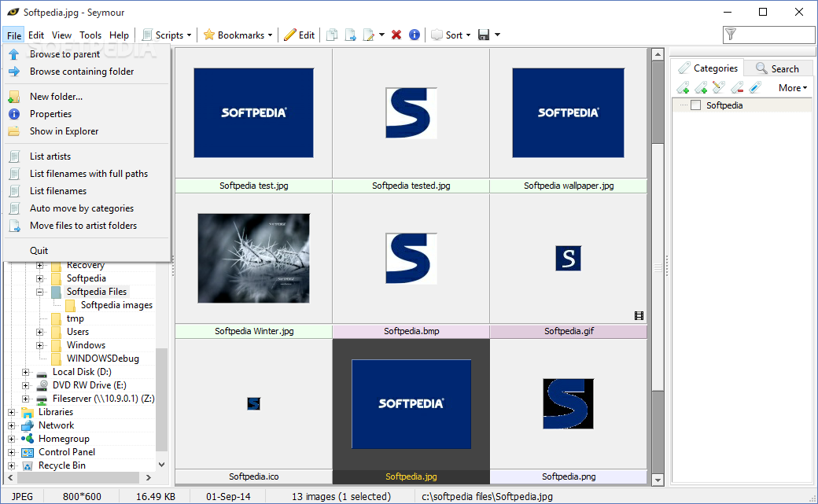This screenshot has height=504, width=818.
Task: Choose List artists menu entry
Action: coord(87,156)
